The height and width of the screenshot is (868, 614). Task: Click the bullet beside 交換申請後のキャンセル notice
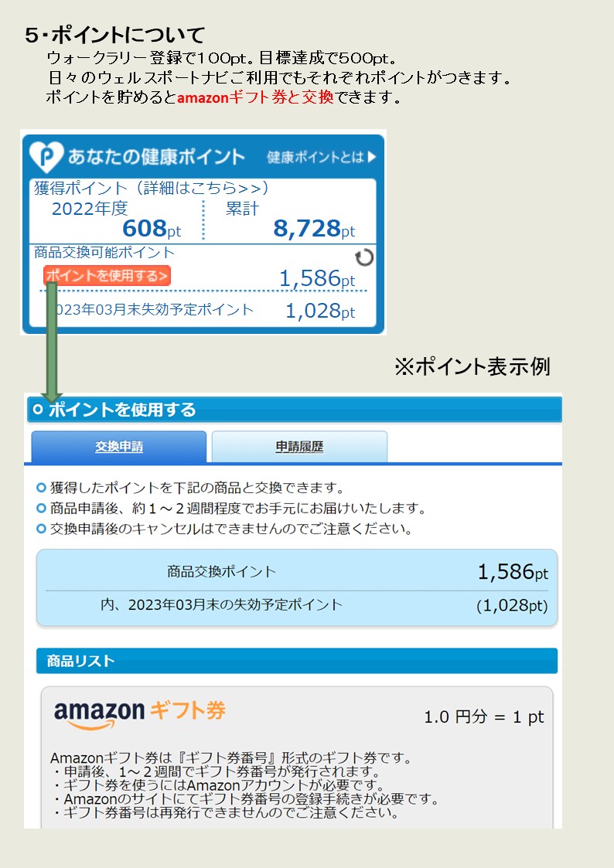pyautogui.click(x=42, y=529)
